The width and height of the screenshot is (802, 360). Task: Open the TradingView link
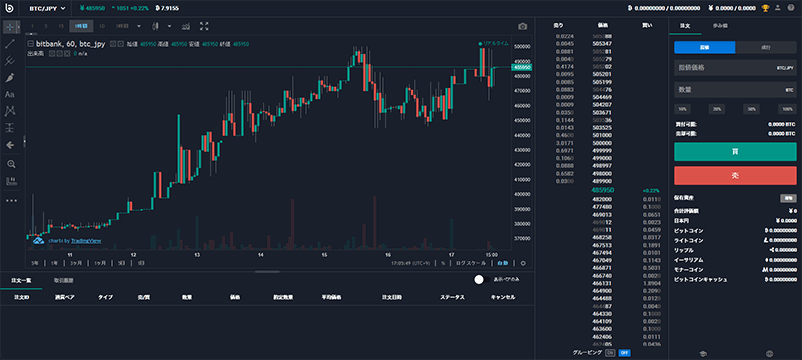click(85, 240)
